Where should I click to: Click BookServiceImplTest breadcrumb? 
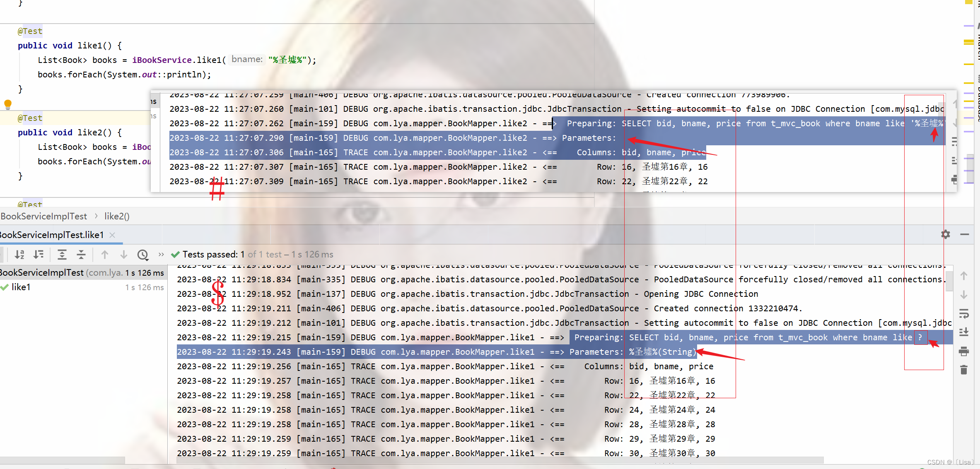(x=44, y=216)
